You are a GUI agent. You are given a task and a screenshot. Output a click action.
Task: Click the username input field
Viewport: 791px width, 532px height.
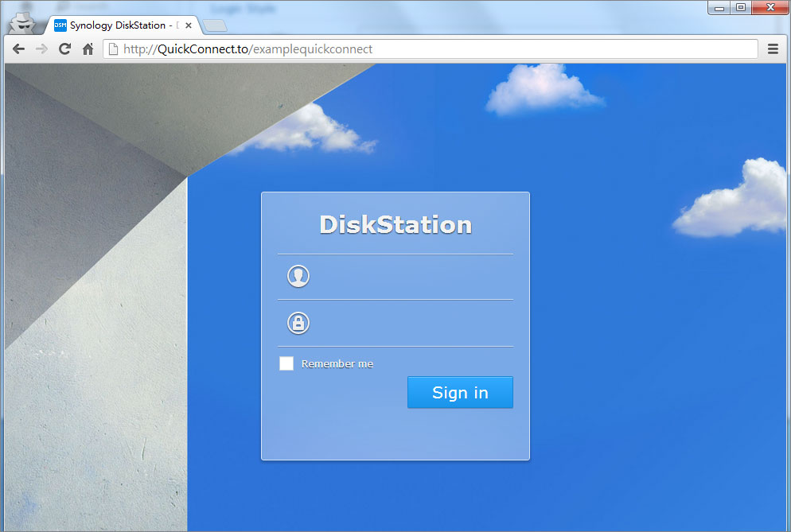pyautogui.click(x=395, y=277)
